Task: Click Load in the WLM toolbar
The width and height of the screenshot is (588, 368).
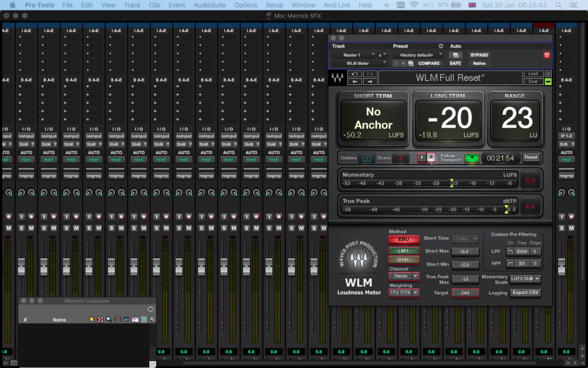Action: (x=533, y=74)
